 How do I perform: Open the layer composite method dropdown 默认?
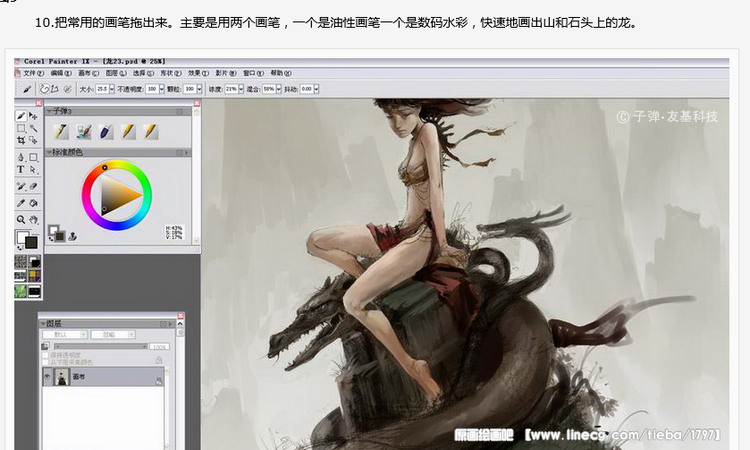point(65,334)
